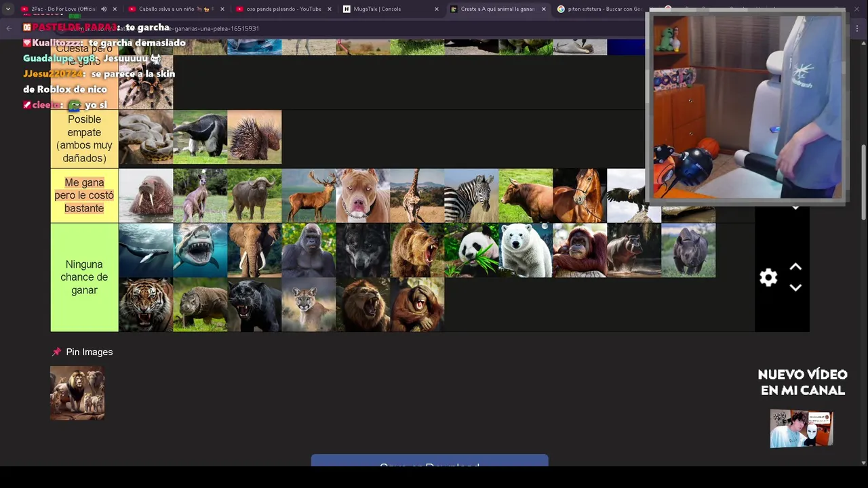This screenshot has height=488, width=868.
Task: Select the antlered deer image
Action: tap(309, 195)
